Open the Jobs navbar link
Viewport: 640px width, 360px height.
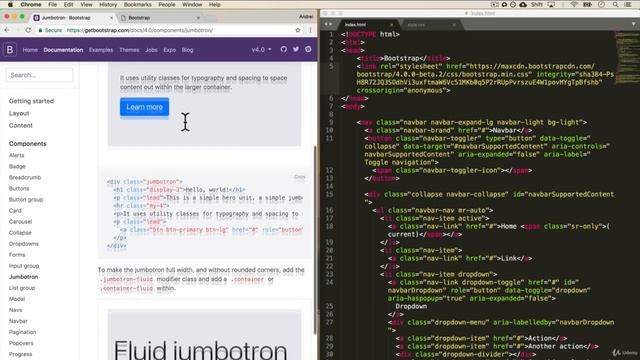pyautogui.click(x=151, y=50)
